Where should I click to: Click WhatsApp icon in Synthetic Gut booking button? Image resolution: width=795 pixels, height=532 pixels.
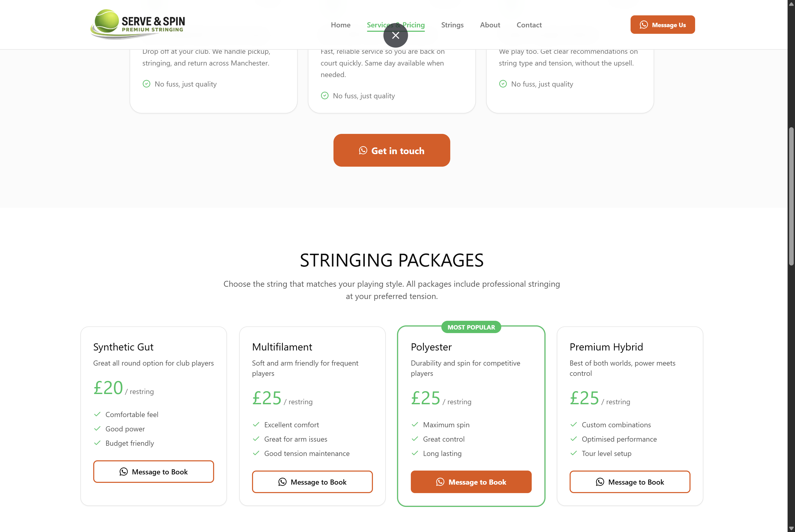click(123, 472)
